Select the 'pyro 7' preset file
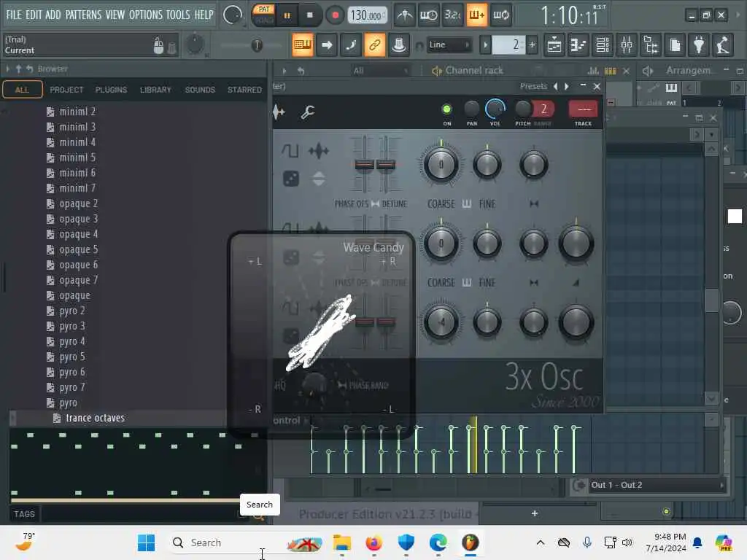 [72, 388]
